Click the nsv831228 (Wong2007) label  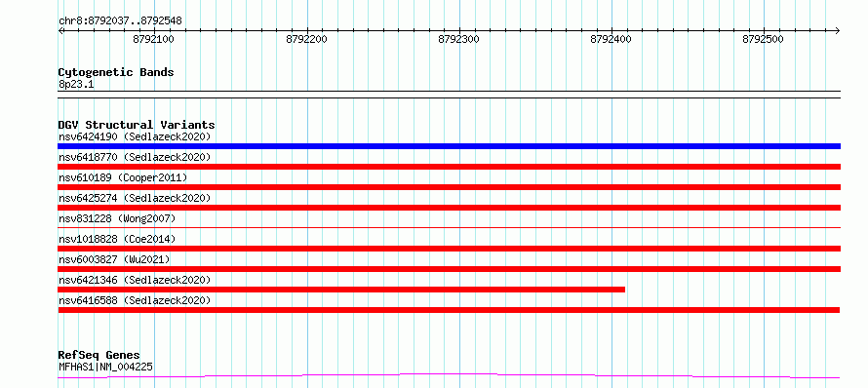117,218
